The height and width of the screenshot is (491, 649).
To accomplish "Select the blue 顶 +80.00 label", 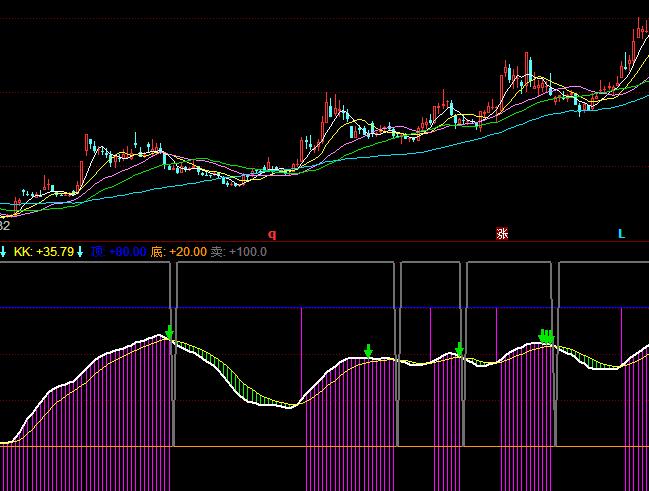I will pos(118,252).
